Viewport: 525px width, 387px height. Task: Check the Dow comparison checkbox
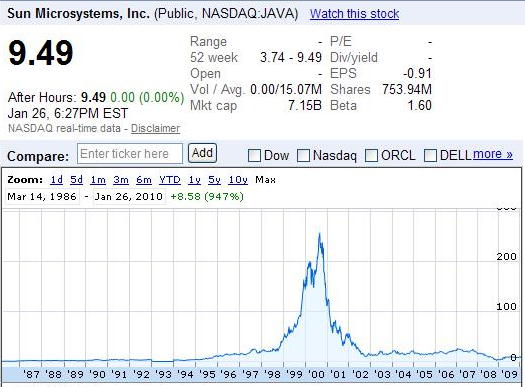point(254,155)
